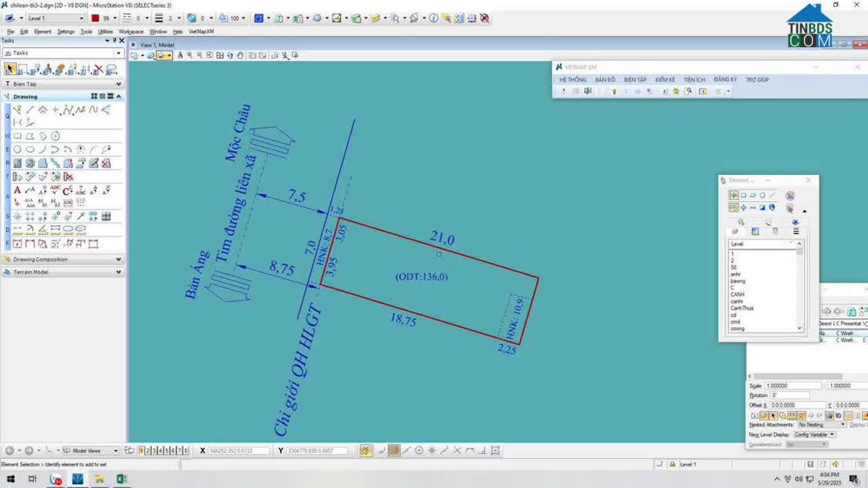Toggle AccuSnap in the snap bar
This screenshot has width=868, height=488.
tap(365, 451)
